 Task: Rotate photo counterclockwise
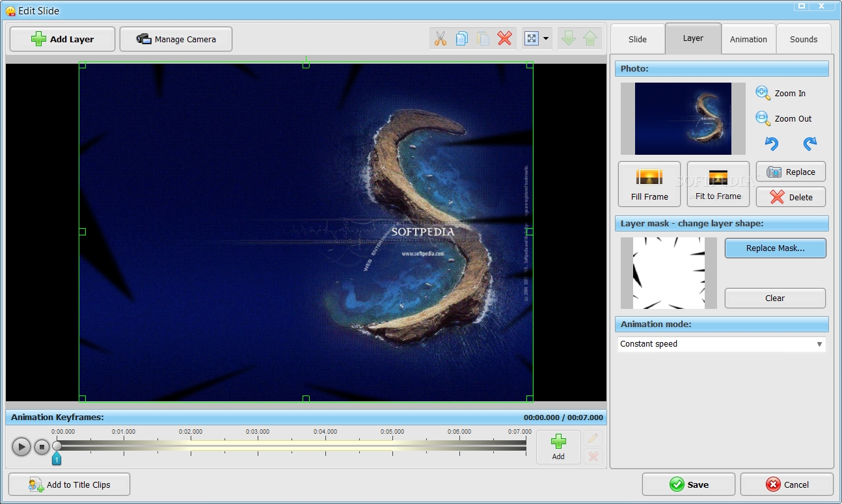tap(772, 144)
